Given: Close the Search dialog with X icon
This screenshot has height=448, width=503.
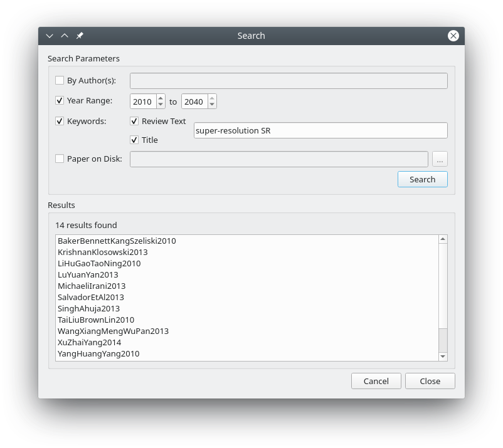Looking at the screenshot, I should click(453, 36).
